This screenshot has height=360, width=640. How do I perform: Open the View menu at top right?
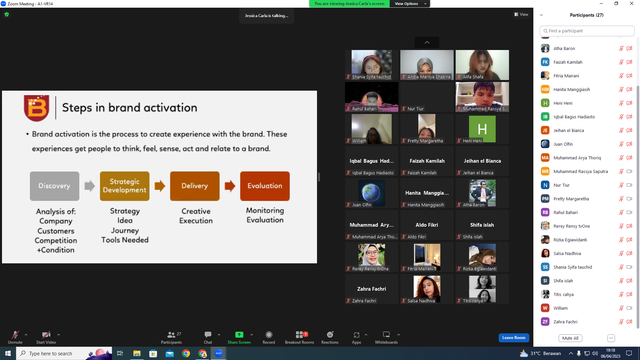(521, 14)
